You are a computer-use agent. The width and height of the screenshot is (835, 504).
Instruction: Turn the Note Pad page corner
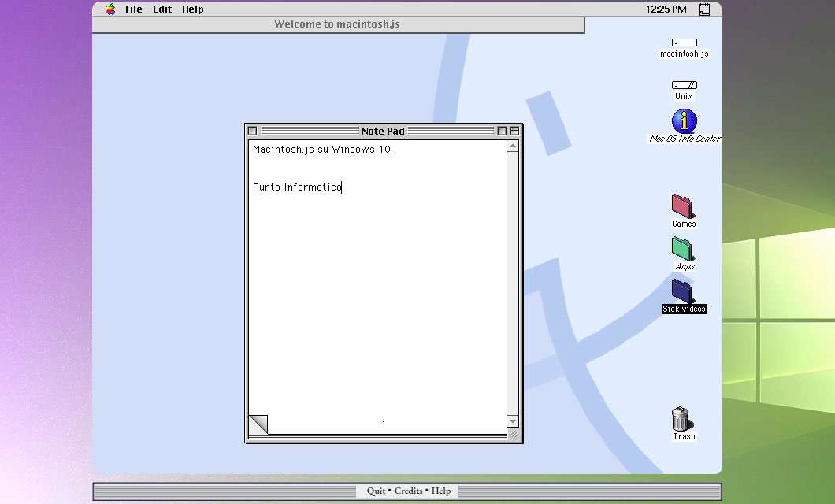[x=258, y=424]
